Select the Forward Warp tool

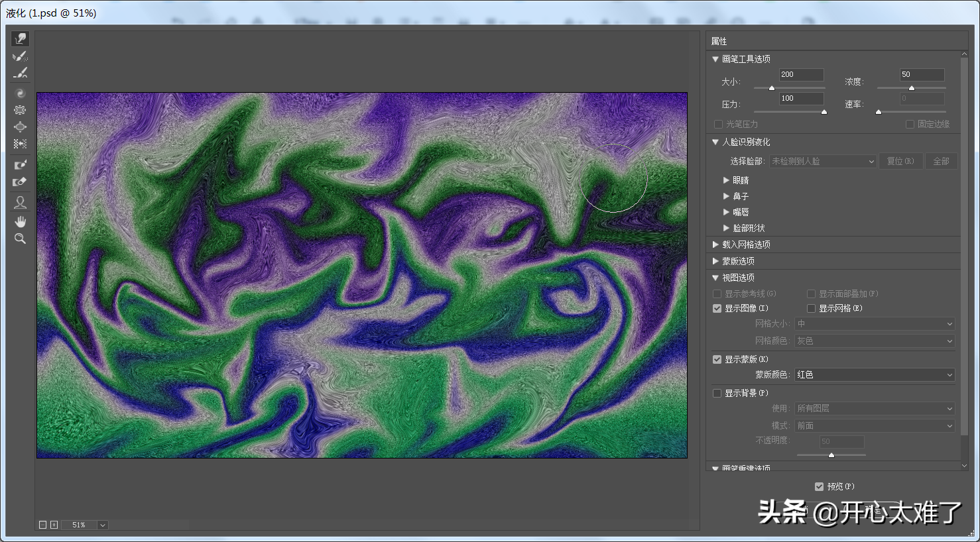(x=20, y=39)
